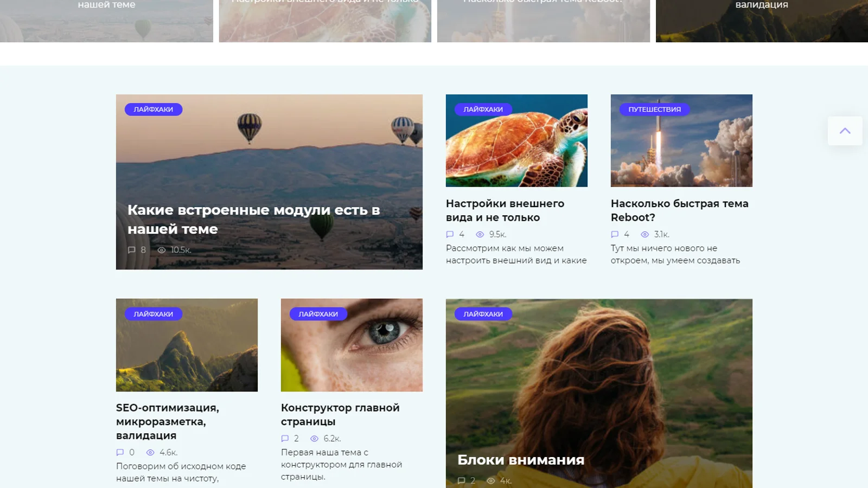
Task: Click views eye icon under Насколько быстрая тема
Action: tap(644, 234)
